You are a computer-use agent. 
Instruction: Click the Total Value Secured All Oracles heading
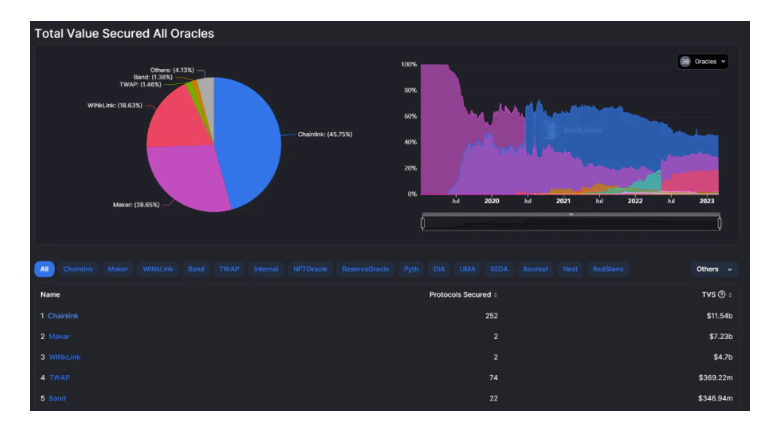point(124,33)
